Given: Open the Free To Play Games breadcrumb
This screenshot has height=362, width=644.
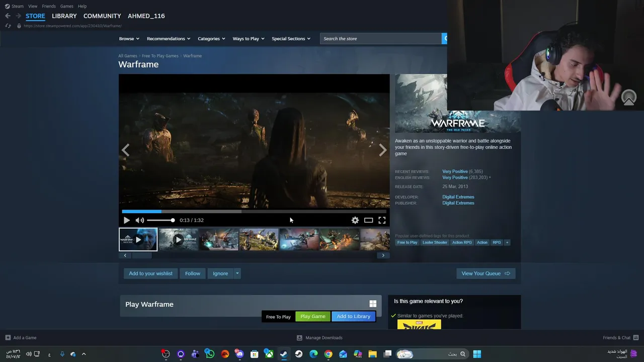Looking at the screenshot, I should 160,56.
